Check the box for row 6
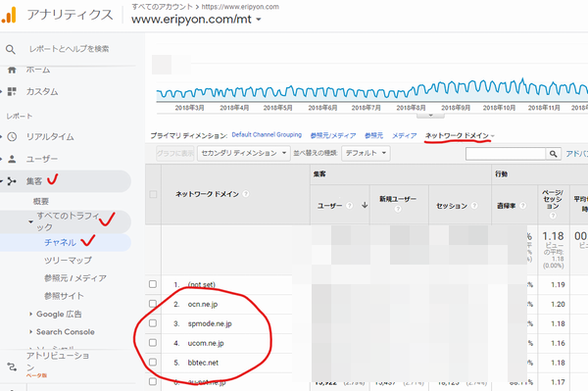This screenshot has height=391, width=588. pyautogui.click(x=153, y=381)
